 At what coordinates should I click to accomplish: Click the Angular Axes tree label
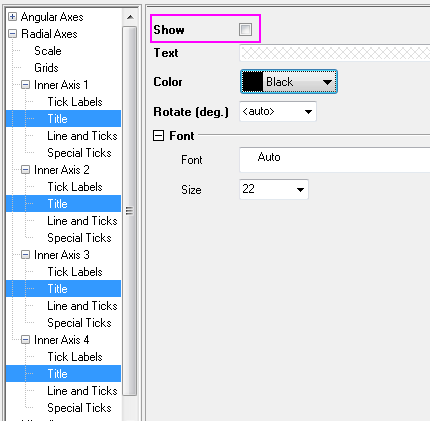pos(52,17)
